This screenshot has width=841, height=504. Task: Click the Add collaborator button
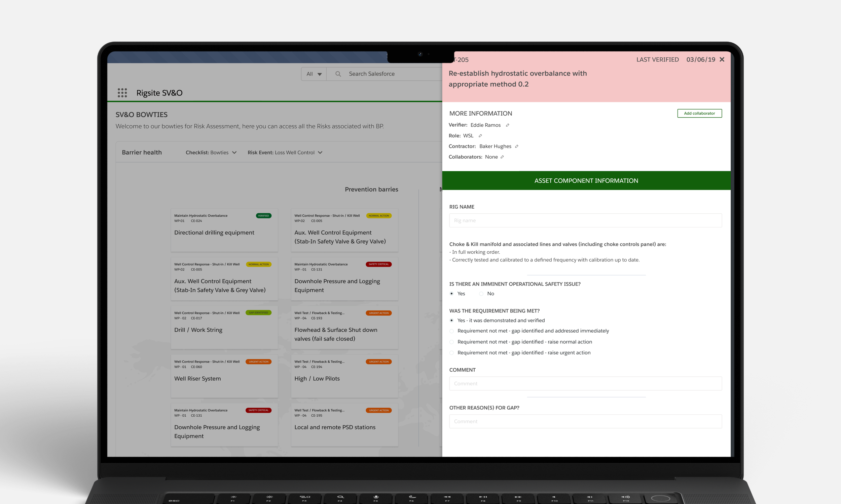click(x=700, y=114)
